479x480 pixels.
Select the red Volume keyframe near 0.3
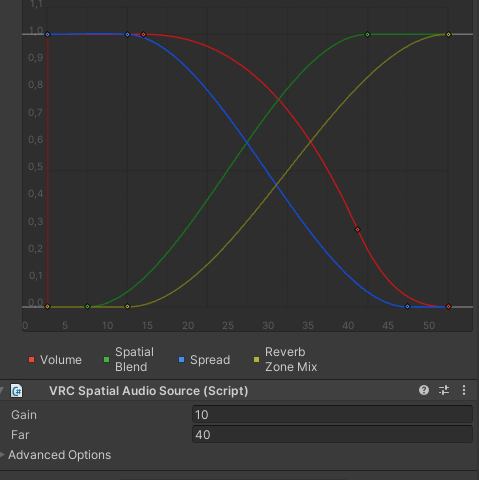(x=357, y=229)
